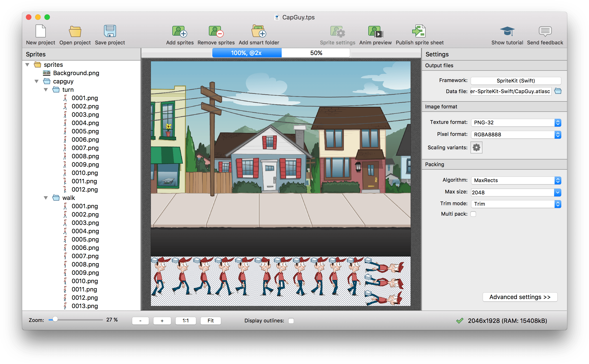Viewport: 589px width, 364px height.
Task: Open Advanced settings
Action: coord(520,297)
